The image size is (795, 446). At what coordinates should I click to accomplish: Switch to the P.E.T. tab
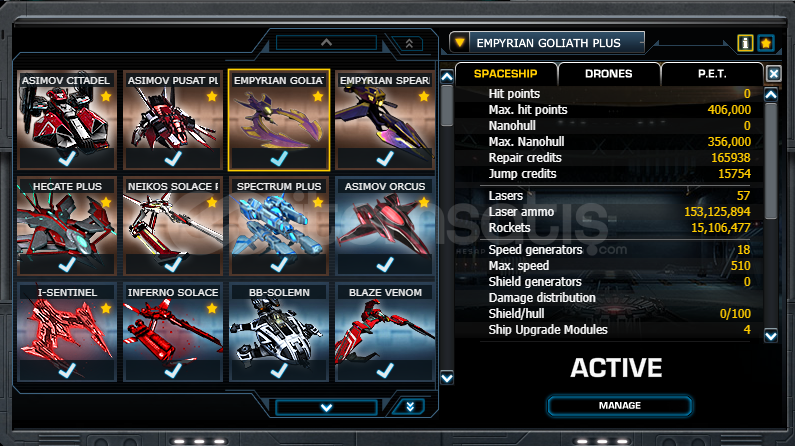pyautogui.click(x=712, y=74)
